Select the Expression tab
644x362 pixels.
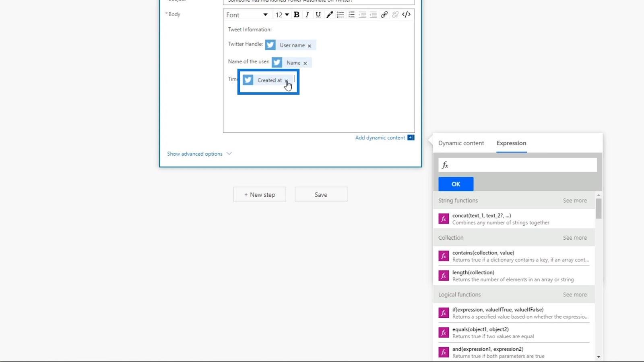511,143
